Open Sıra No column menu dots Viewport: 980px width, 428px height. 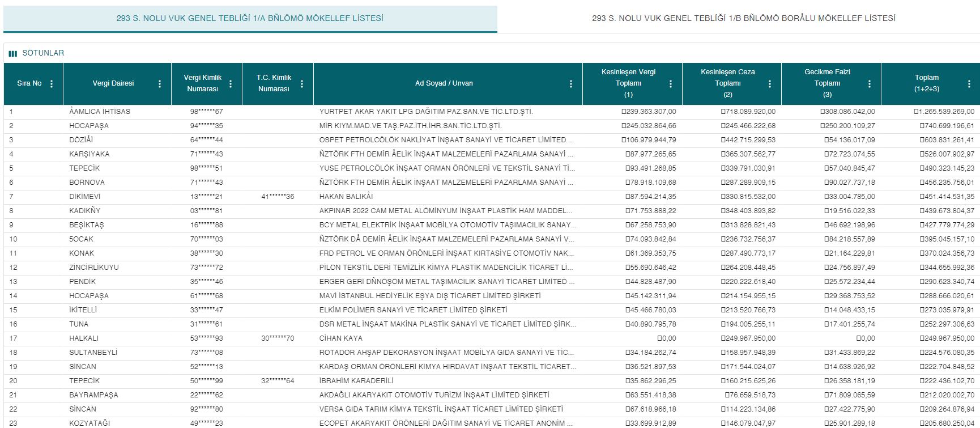pos(52,84)
